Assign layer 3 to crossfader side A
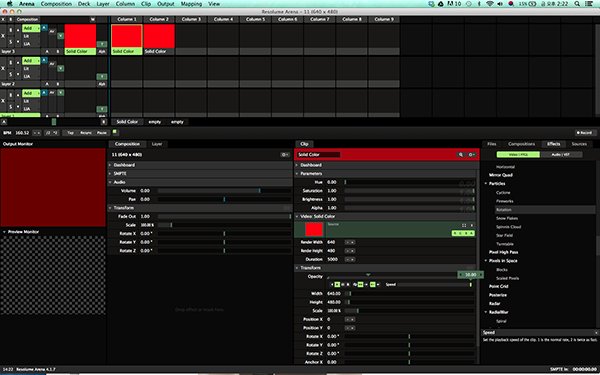Screen dimensions: 600x375 coord(47,51)
